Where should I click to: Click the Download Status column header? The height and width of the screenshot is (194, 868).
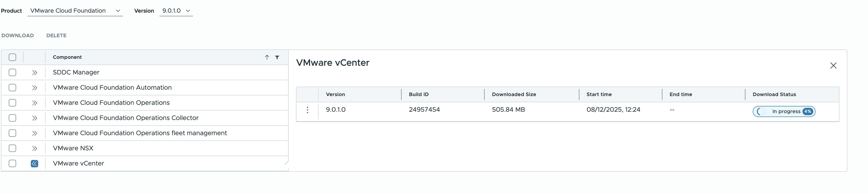tap(774, 95)
